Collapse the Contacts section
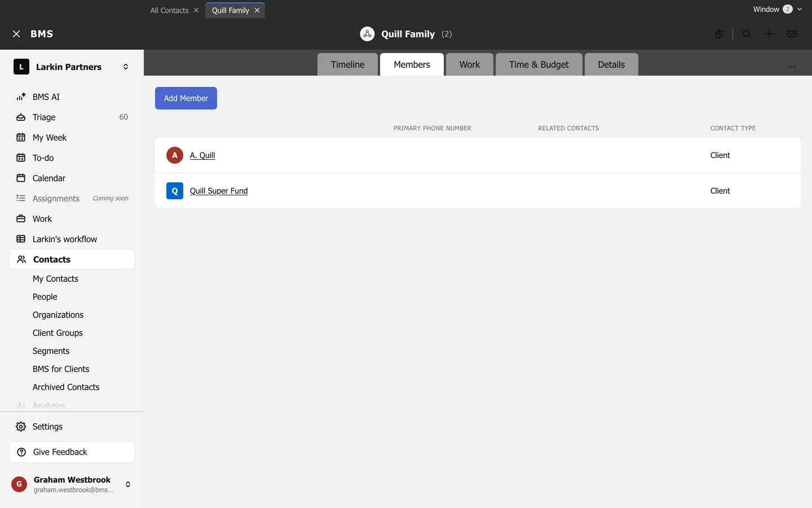Screen dimensions: 812x508 [72, 260]
